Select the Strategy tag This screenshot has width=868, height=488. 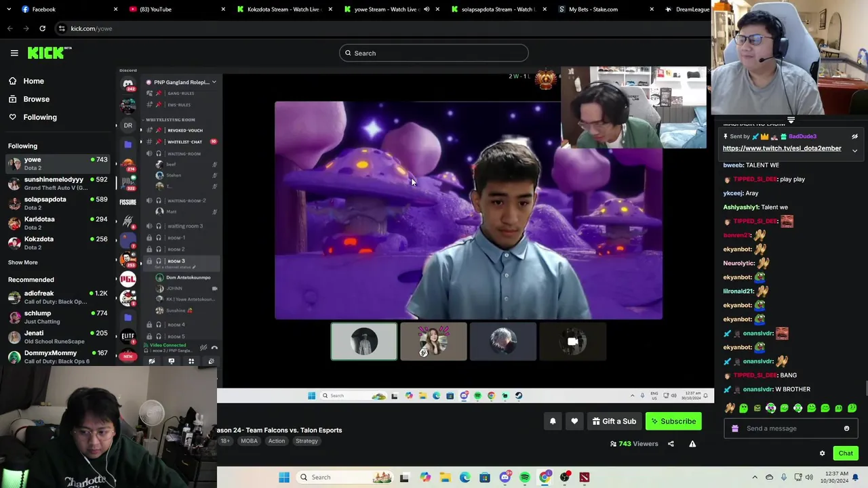click(x=307, y=441)
